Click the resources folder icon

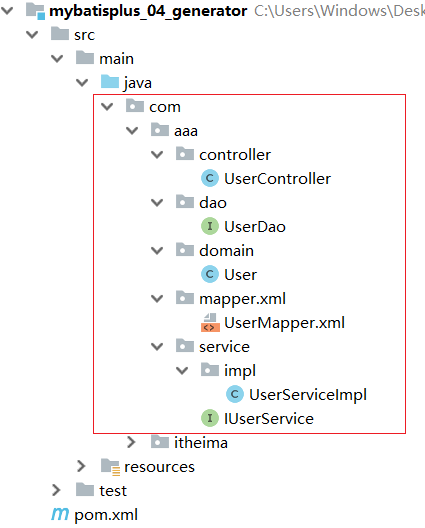point(110,467)
